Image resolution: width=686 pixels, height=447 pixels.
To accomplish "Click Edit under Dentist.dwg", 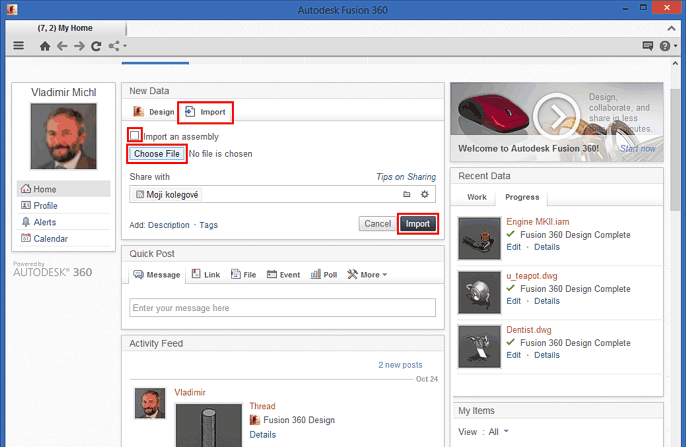I will pos(514,355).
